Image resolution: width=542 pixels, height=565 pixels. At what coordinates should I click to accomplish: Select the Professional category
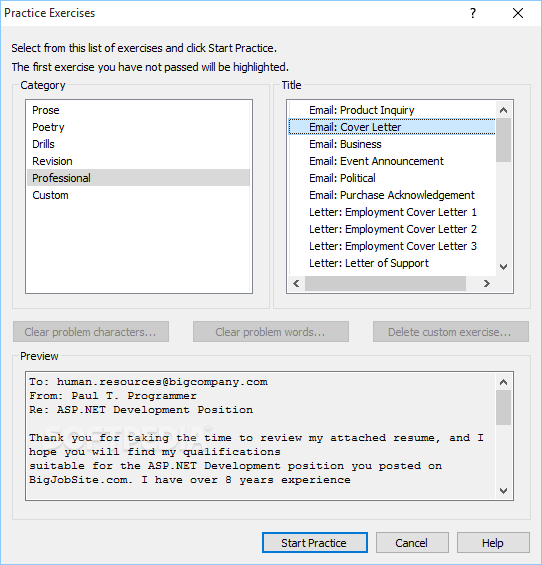(x=138, y=178)
